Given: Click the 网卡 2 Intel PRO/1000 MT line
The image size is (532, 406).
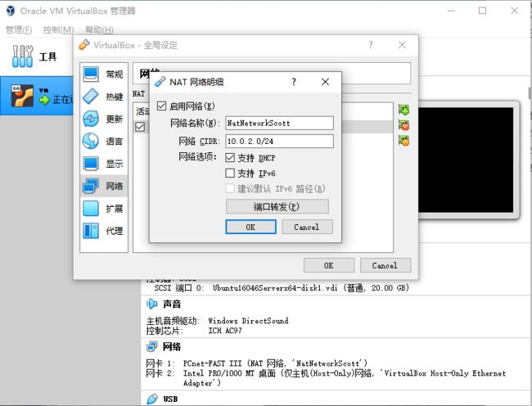Looking at the screenshot, I should pos(326,378).
